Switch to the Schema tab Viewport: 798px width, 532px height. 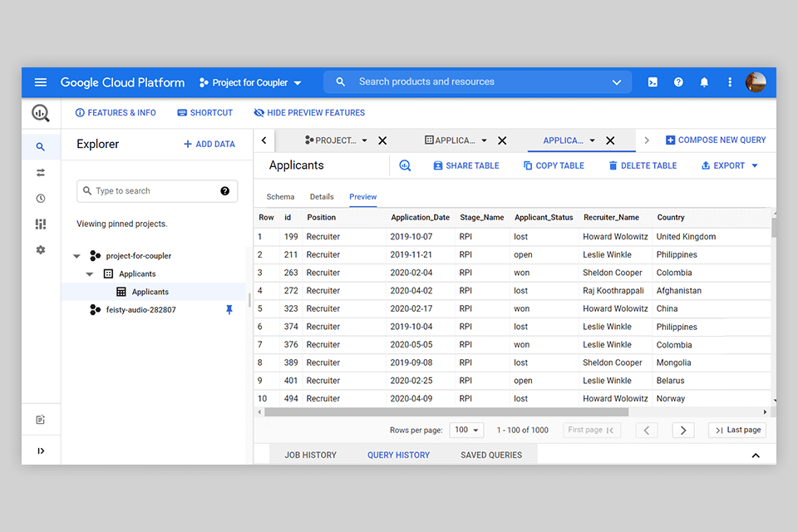(x=280, y=197)
